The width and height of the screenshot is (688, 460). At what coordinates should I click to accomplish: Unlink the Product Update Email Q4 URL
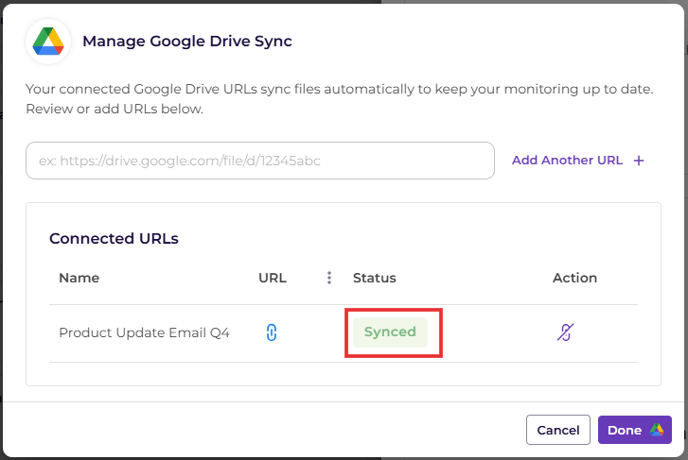coord(565,332)
